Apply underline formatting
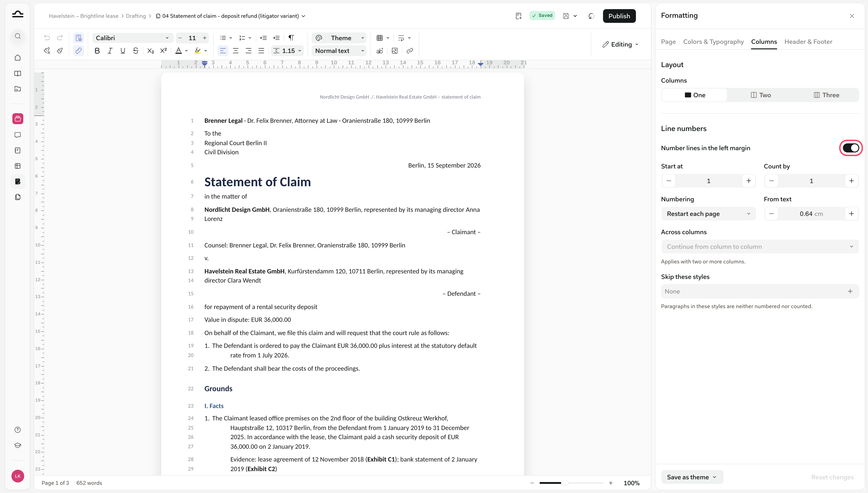Screen dimensions: 868x493 pyautogui.click(x=123, y=51)
